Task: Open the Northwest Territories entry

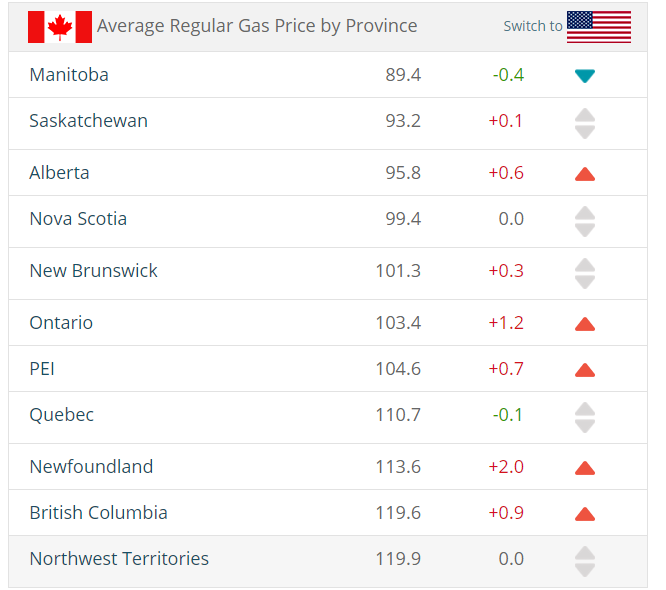Action: point(119,559)
